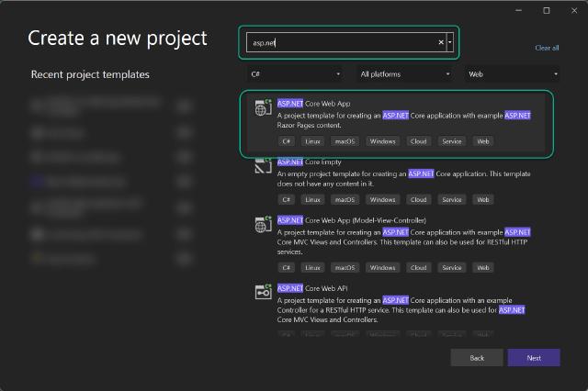Screen dimensions: 588x391
Task: Expand the C# language filter dropdown
Action: tap(295, 73)
